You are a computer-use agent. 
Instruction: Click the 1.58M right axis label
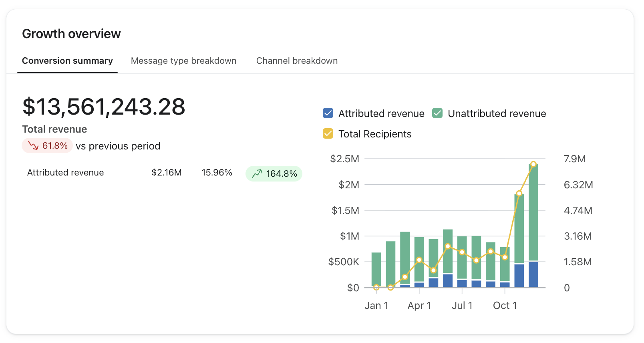tap(578, 262)
